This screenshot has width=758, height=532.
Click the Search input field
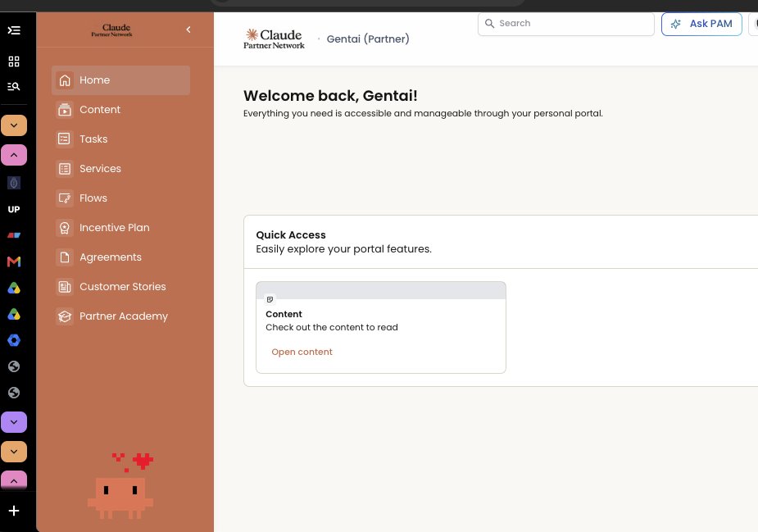coord(566,24)
